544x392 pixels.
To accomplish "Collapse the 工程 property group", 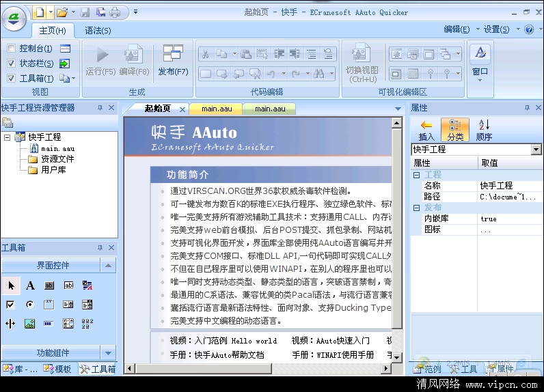I will point(416,175).
